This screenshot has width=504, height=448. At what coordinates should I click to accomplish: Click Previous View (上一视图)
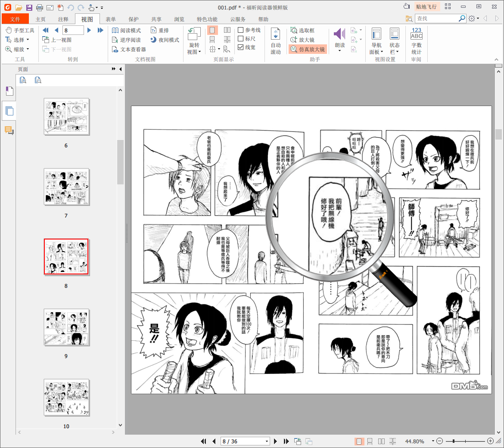pyautogui.click(x=57, y=40)
